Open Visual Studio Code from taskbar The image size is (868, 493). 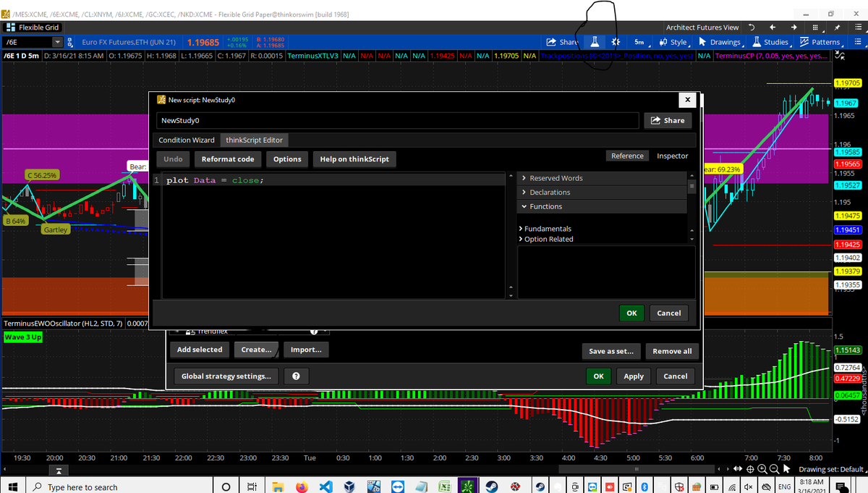pyautogui.click(x=325, y=486)
